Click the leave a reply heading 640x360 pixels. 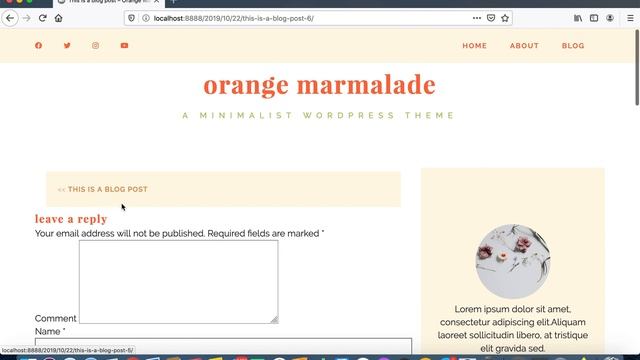pyautogui.click(x=71, y=219)
